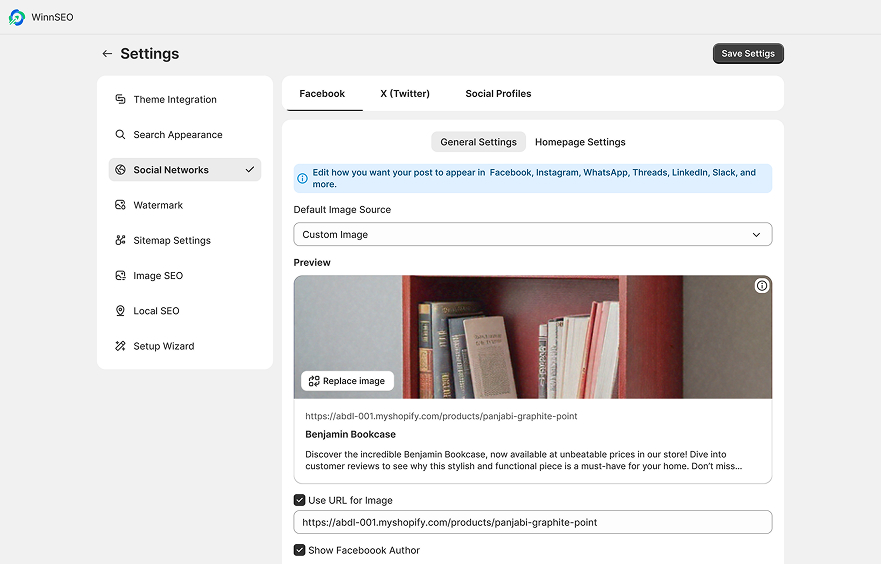Click the image URL input field
Image resolution: width=881 pixels, height=564 pixels.
tap(533, 522)
